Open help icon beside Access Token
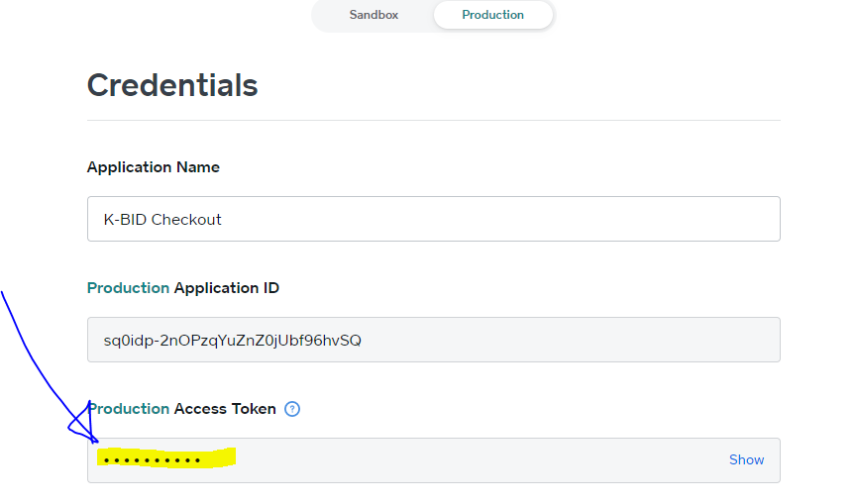Viewport: 856px width, 504px height. 292,409
